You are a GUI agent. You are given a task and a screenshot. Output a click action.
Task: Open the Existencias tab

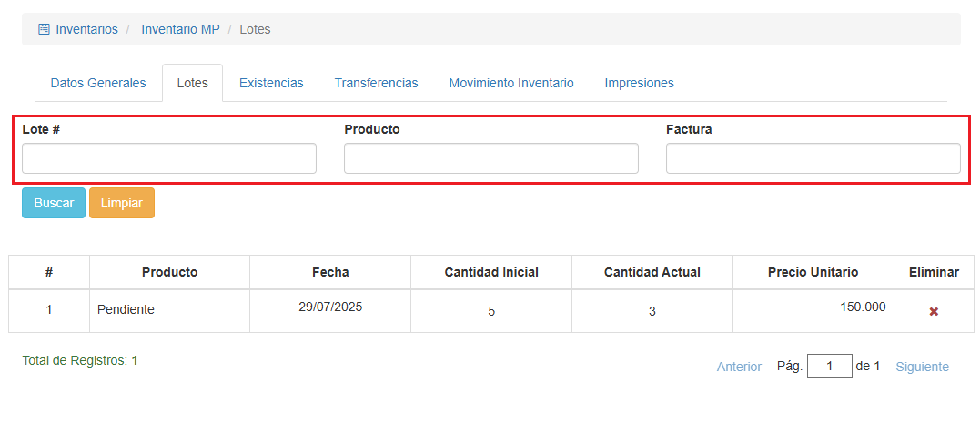271,83
